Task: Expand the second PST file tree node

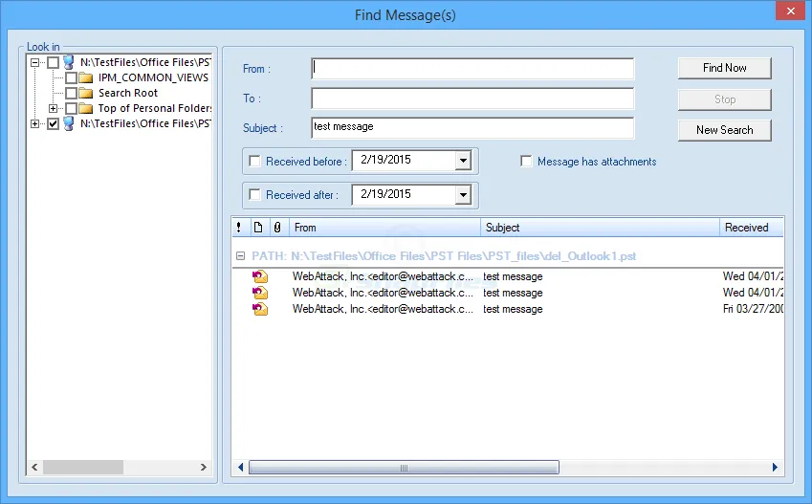Action: [34, 123]
